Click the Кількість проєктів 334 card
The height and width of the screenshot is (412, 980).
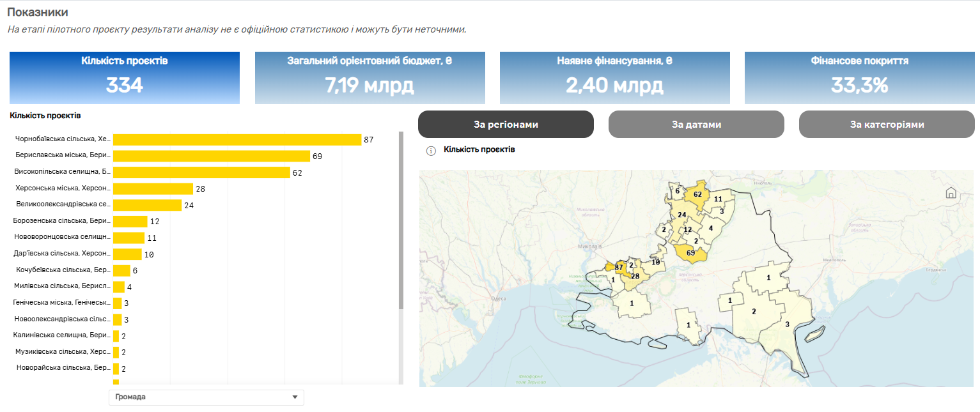pos(125,77)
